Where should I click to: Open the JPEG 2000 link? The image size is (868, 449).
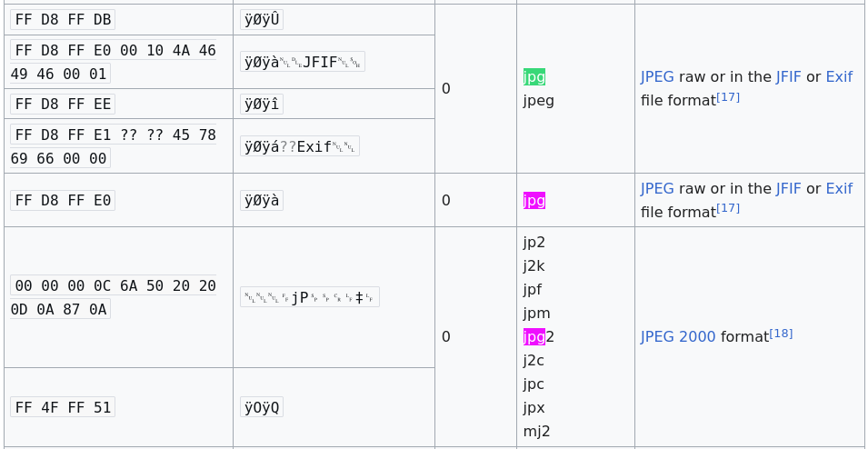(678, 336)
